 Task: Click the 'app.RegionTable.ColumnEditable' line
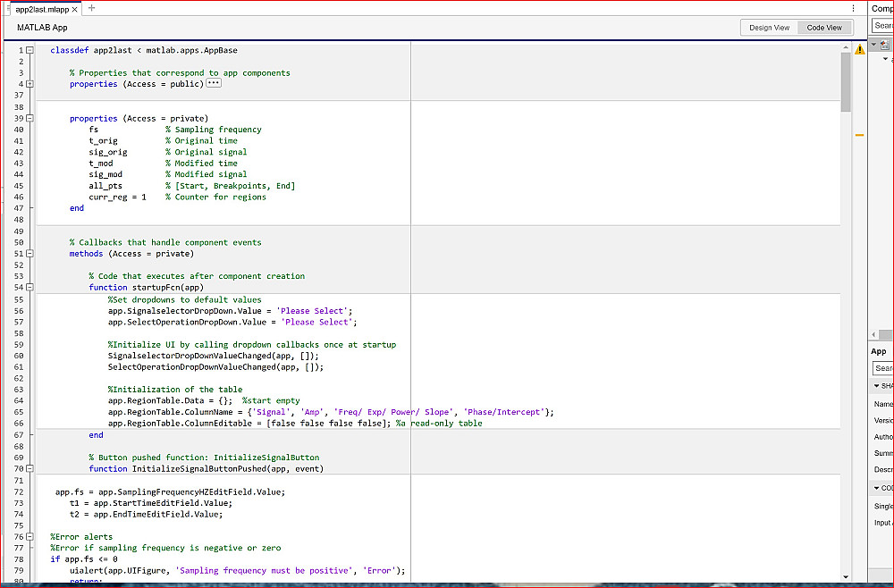pyautogui.click(x=295, y=424)
